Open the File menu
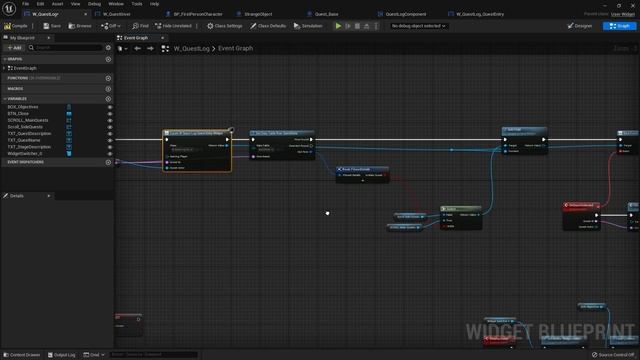The image size is (640, 360). tap(25, 4)
